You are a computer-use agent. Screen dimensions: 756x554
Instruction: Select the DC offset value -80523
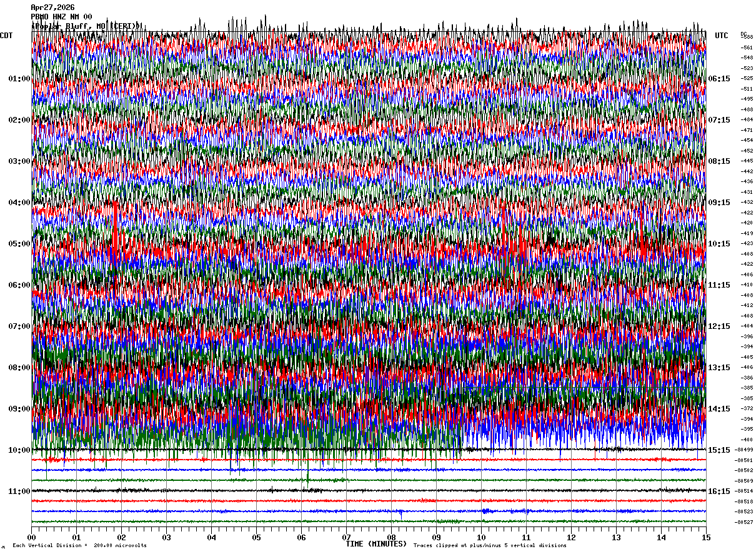[744, 511]
